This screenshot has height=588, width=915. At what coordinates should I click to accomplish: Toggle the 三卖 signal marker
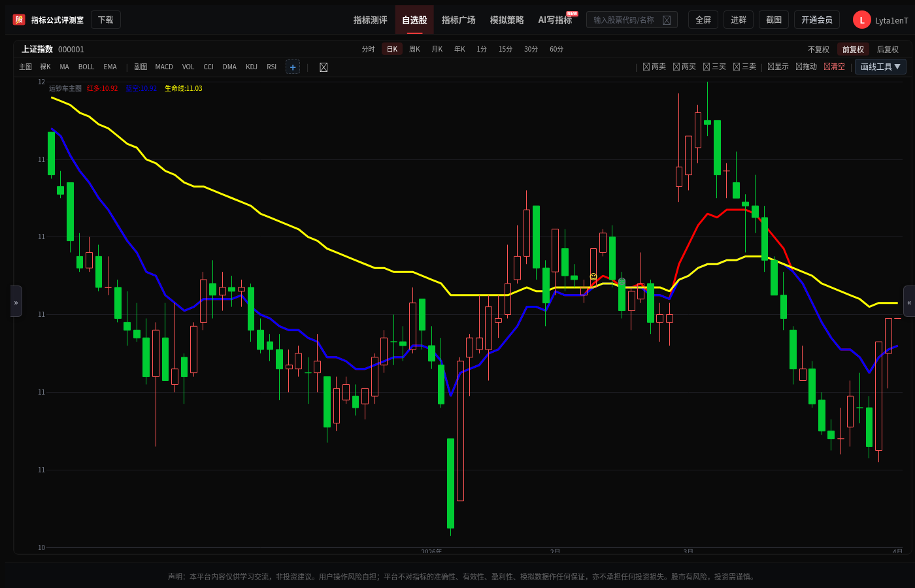coord(744,67)
